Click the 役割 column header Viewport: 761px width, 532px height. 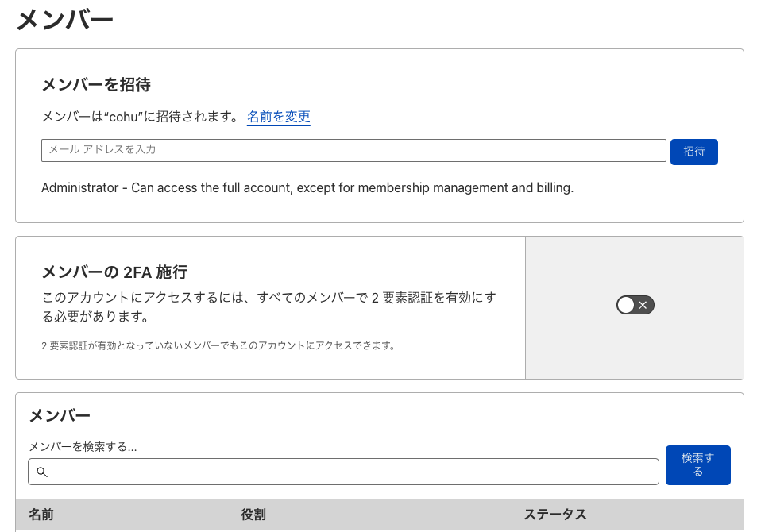[x=253, y=515]
